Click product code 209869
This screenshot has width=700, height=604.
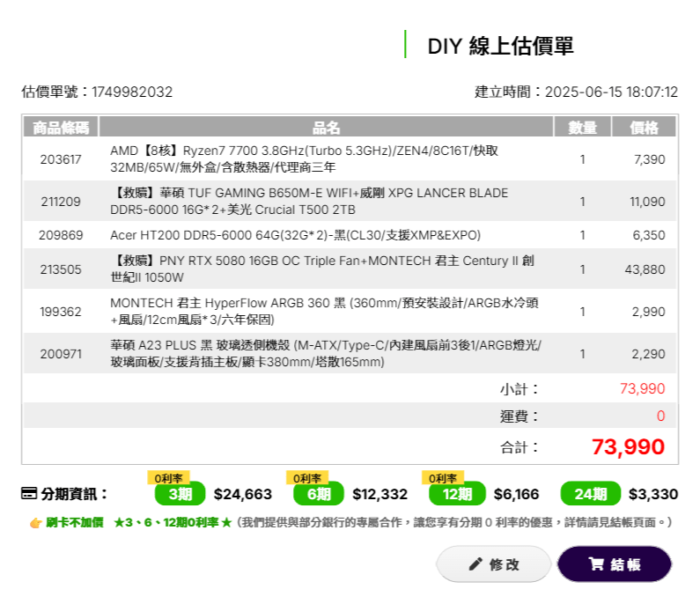[61, 235]
